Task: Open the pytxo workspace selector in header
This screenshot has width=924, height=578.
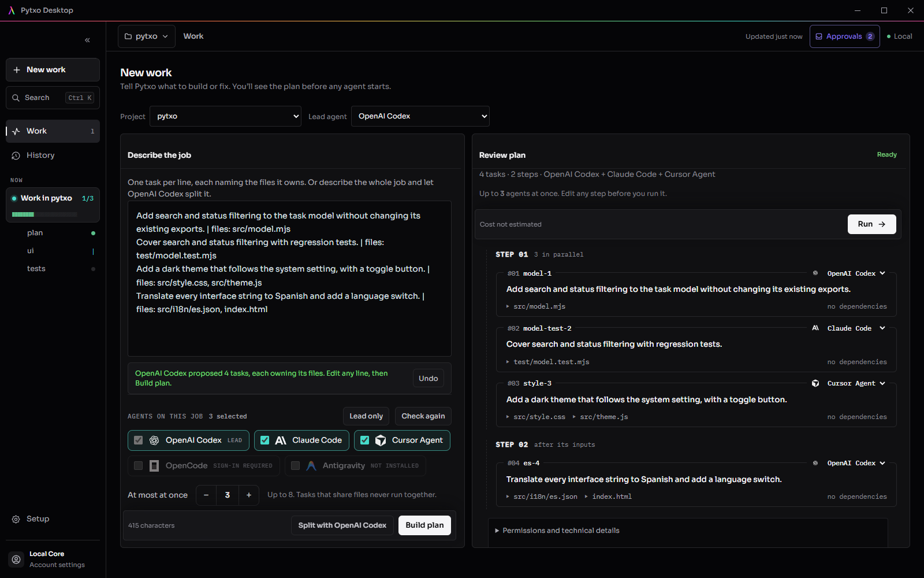Action: [x=147, y=36]
